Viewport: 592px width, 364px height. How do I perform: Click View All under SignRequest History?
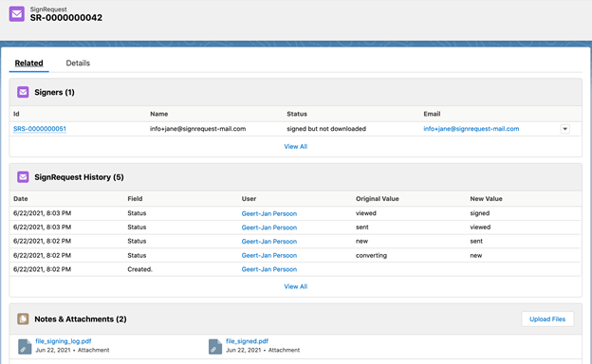[296, 286]
